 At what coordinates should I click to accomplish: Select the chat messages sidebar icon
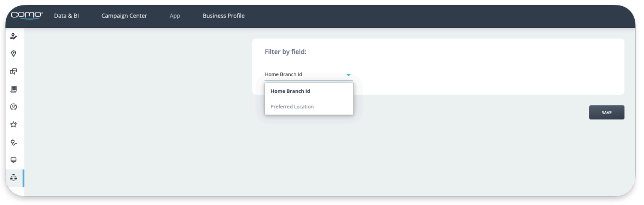[14, 71]
